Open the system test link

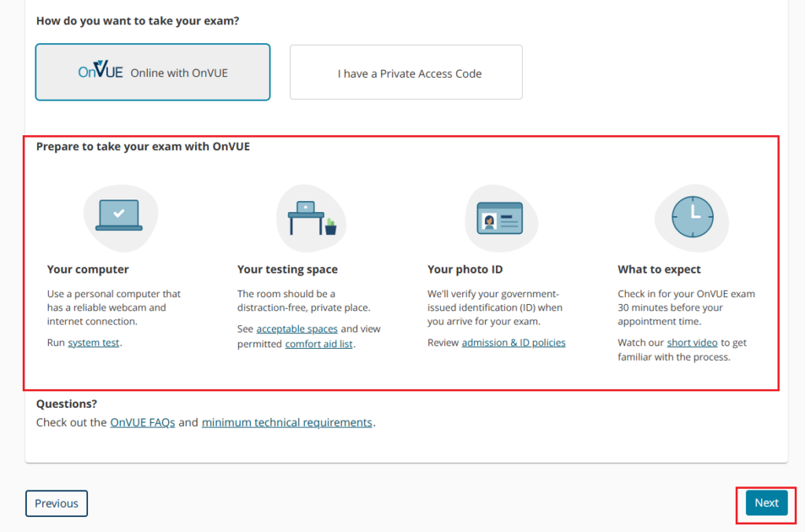pos(94,343)
